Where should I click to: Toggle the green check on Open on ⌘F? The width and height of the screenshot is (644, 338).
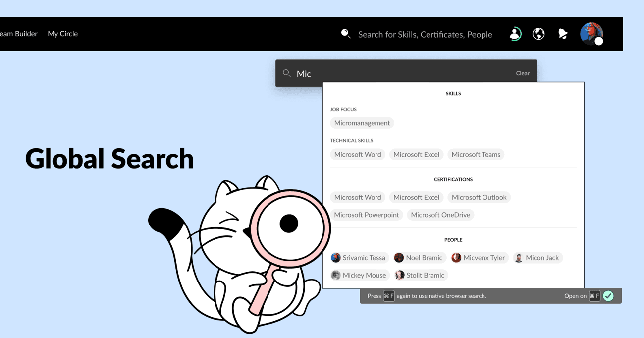point(608,296)
